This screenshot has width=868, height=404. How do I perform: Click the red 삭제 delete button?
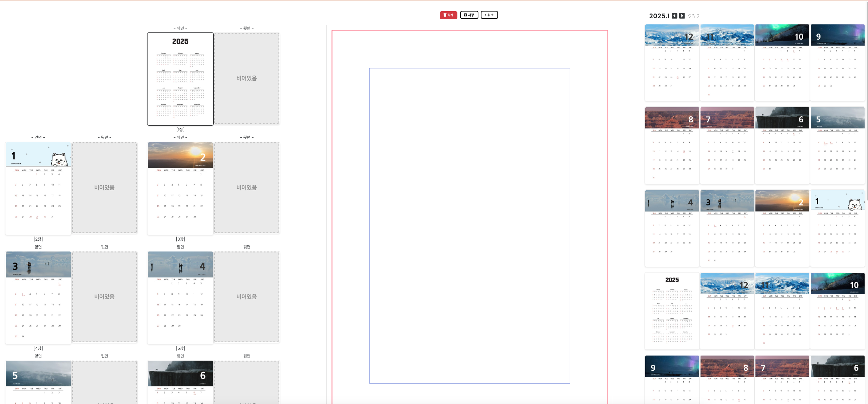448,15
